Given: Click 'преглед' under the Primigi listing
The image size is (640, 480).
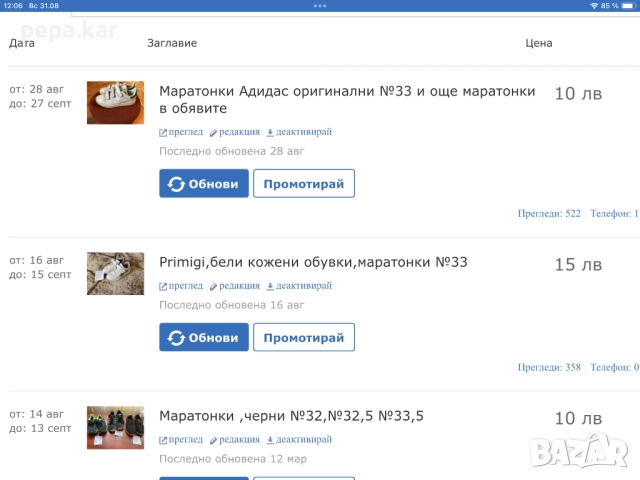Looking at the screenshot, I should pyautogui.click(x=186, y=286).
